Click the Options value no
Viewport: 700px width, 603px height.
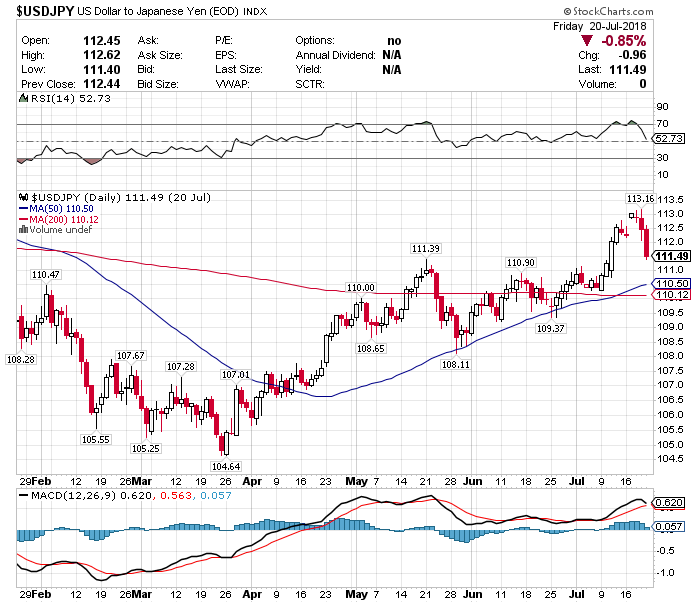coord(394,41)
